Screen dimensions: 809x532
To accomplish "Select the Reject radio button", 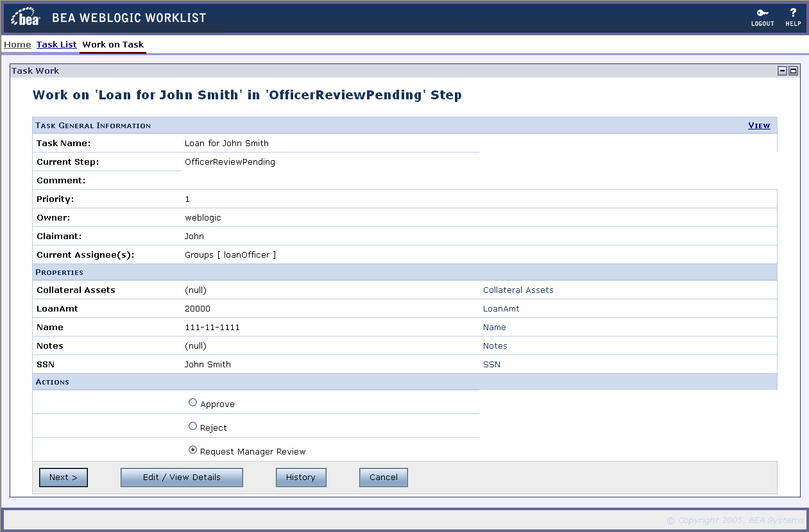I will coord(192,426).
